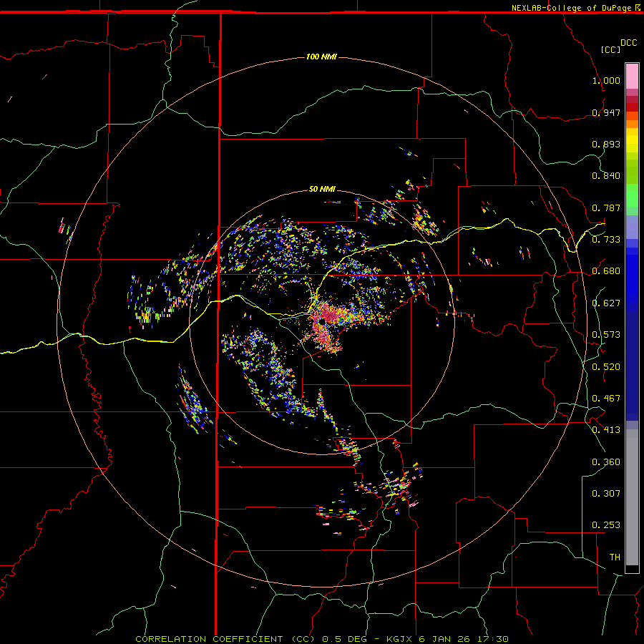Image resolution: width=644 pixels, height=644 pixels.
Task: Click the 50 NMI range ring label
Action: coord(322,189)
